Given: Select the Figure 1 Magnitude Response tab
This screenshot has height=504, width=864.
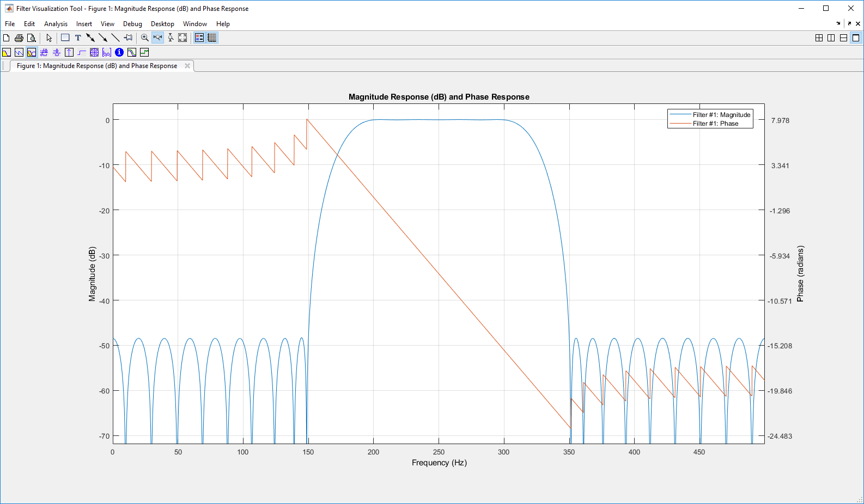Looking at the screenshot, I should (x=97, y=66).
